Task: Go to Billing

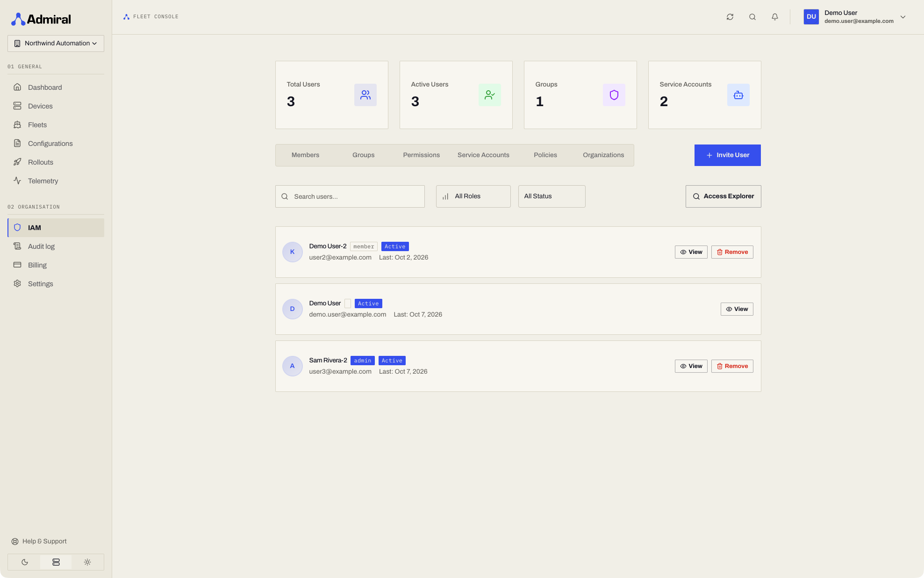Action: 56,265
